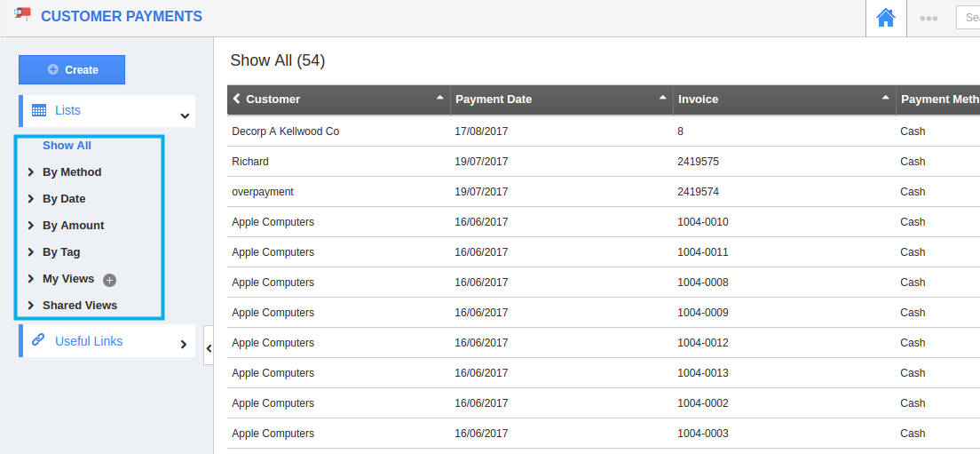The width and height of the screenshot is (980, 454).
Task: Select the Show All list
Action: click(x=67, y=145)
